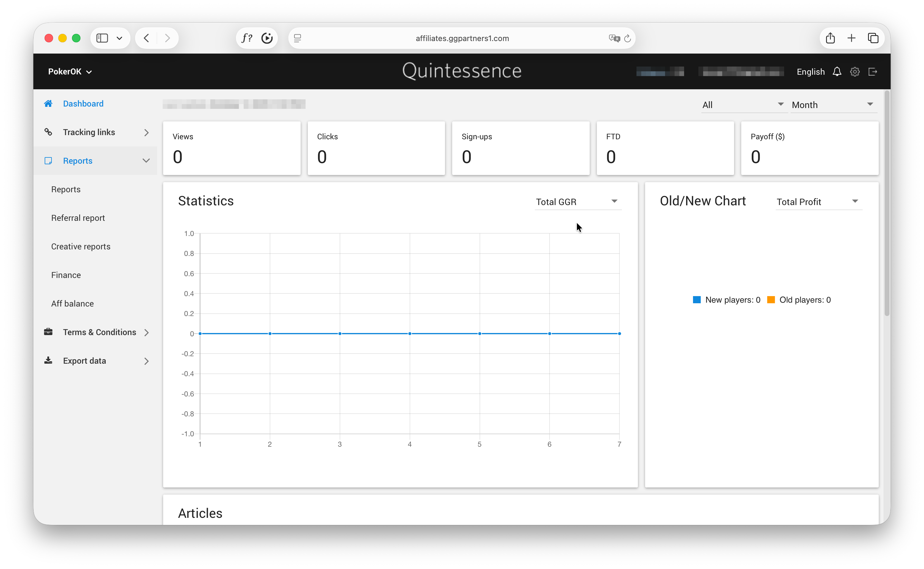Click the English language link
The width and height of the screenshot is (924, 569).
(810, 71)
